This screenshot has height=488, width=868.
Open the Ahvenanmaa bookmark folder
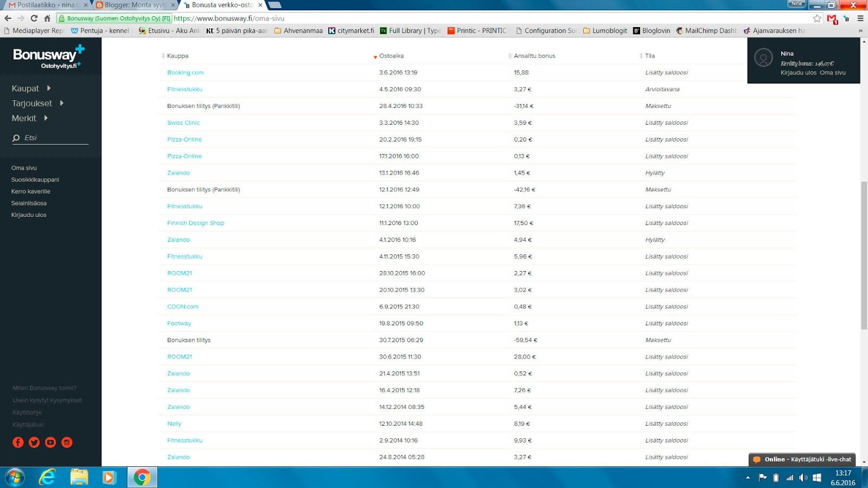point(298,31)
